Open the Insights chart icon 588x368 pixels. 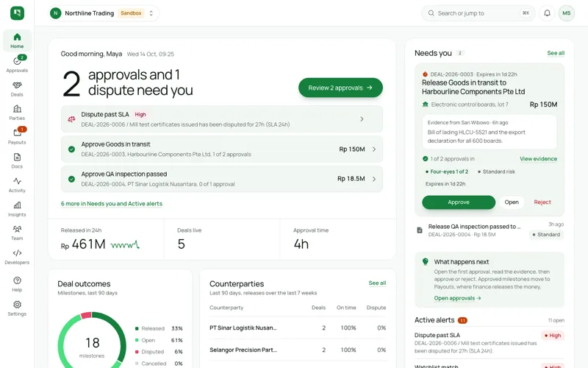pyautogui.click(x=17, y=205)
